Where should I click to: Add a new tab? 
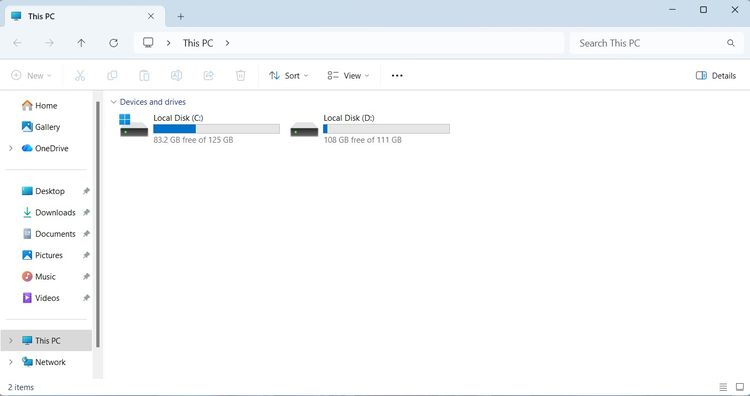(x=180, y=16)
